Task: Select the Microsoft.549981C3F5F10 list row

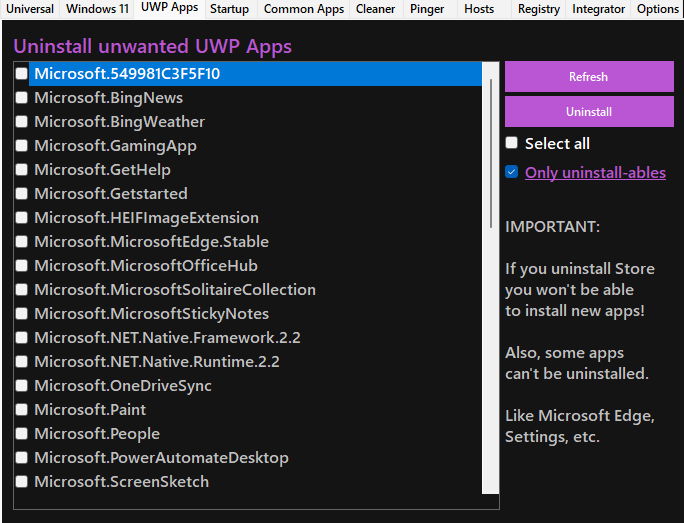Action: coord(255,74)
